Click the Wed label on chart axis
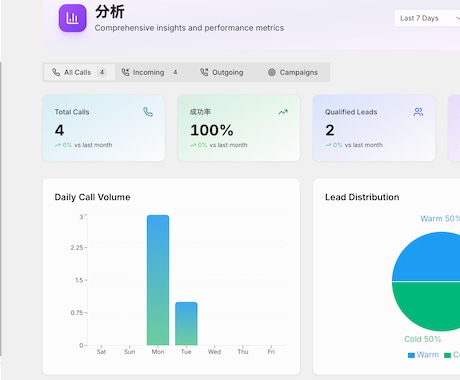 [x=214, y=352]
